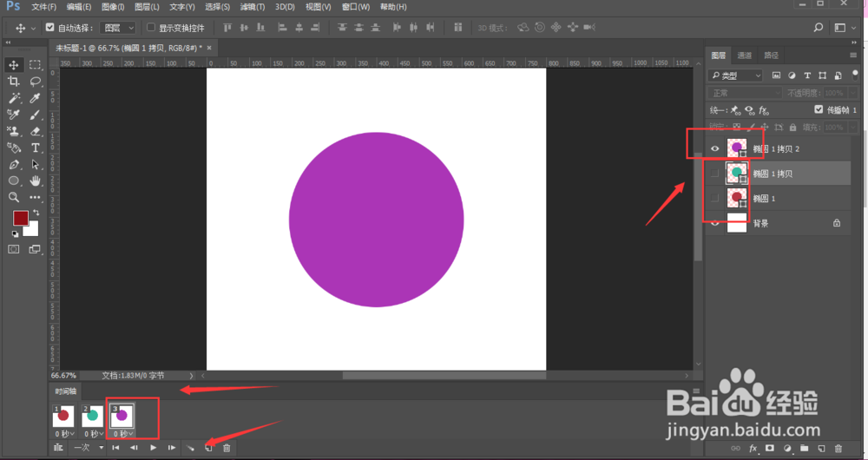Screen dimensions: 868x460
Task: Delete the selected animation frame
Action: click(x=227, y=448)
